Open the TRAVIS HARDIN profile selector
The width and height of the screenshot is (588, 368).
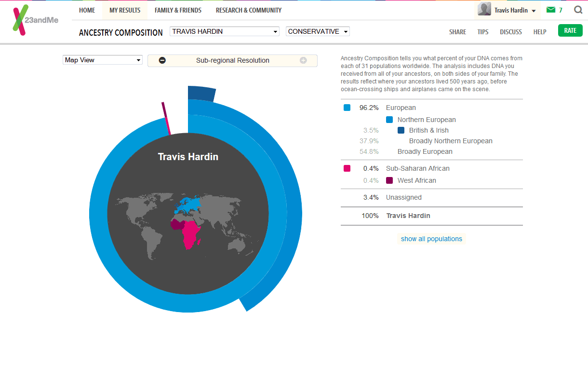225,31
